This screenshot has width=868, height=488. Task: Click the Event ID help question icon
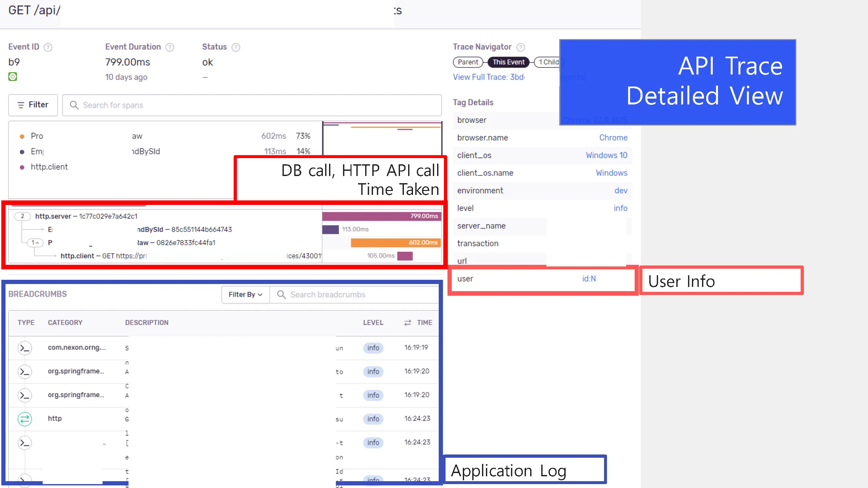click(x=48, y=47)
